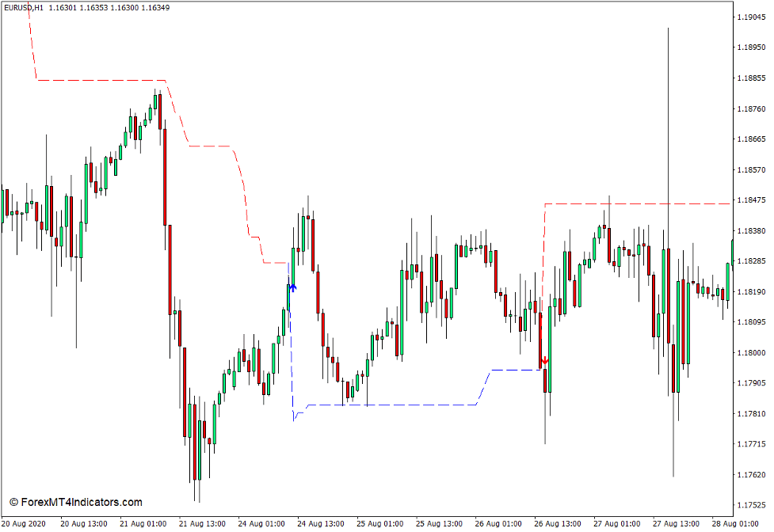
Task: Select the EURUSD,H1 symbol label
Action: [24, 8]
